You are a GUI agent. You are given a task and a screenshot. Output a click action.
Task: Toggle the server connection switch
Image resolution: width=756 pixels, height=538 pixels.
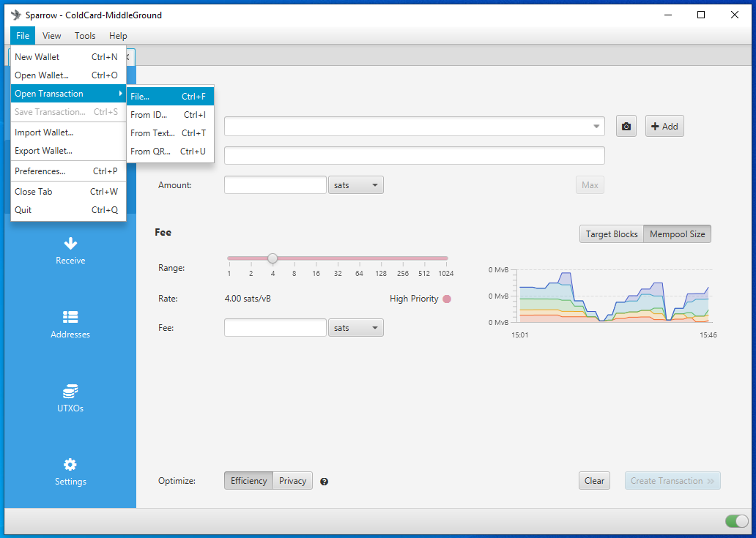click(736, 520)
